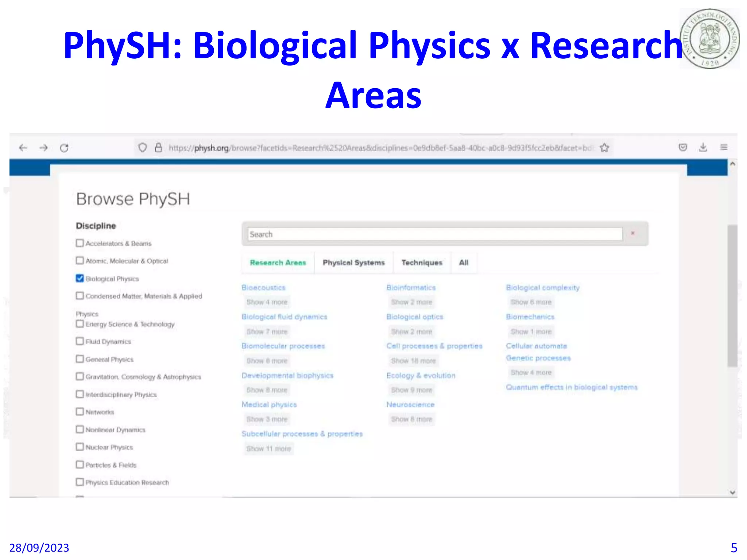
Task: Check the Nuclear Physics checkbox
Action: [80, 447]
